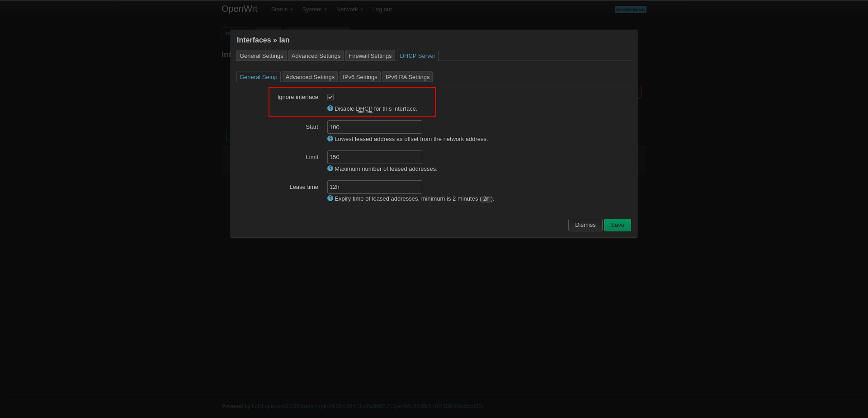
Task: Click the 'Ignore interface' label
Action: [x=298, y=97]
